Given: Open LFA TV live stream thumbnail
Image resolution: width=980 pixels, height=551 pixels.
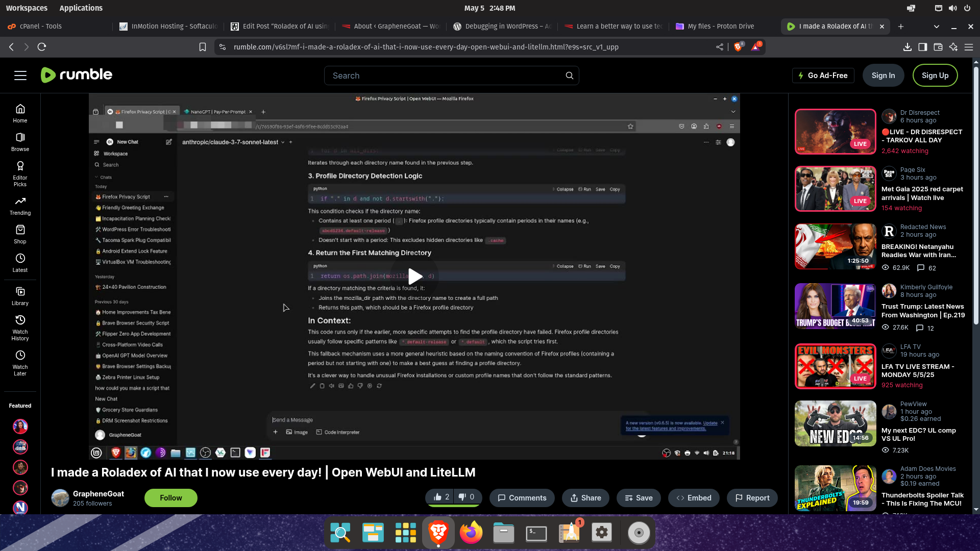Looking at the screenshot, I should 836,366.
